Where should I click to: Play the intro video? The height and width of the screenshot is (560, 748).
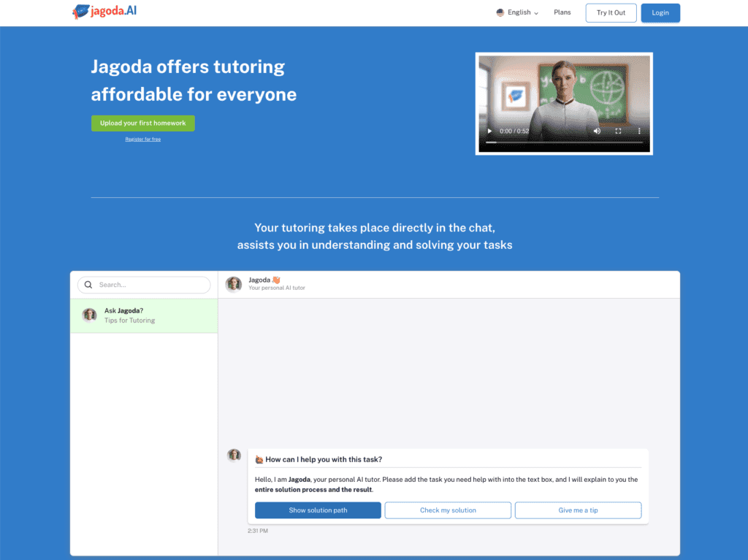[489, 131]
